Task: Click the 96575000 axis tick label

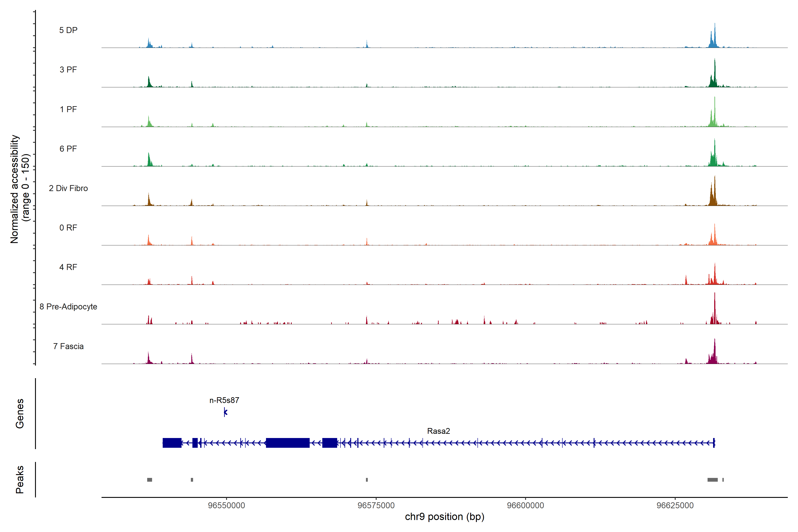Action: (x=376, y=505)
